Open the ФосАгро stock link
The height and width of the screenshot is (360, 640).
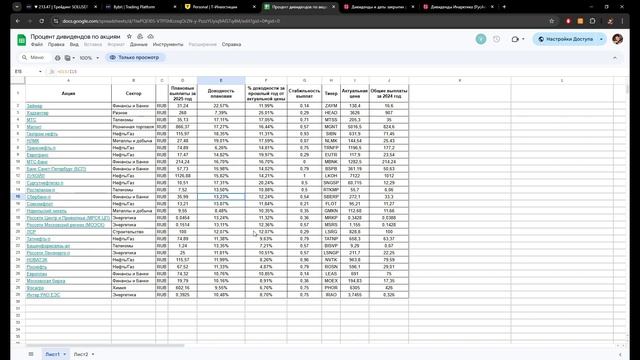35,288
